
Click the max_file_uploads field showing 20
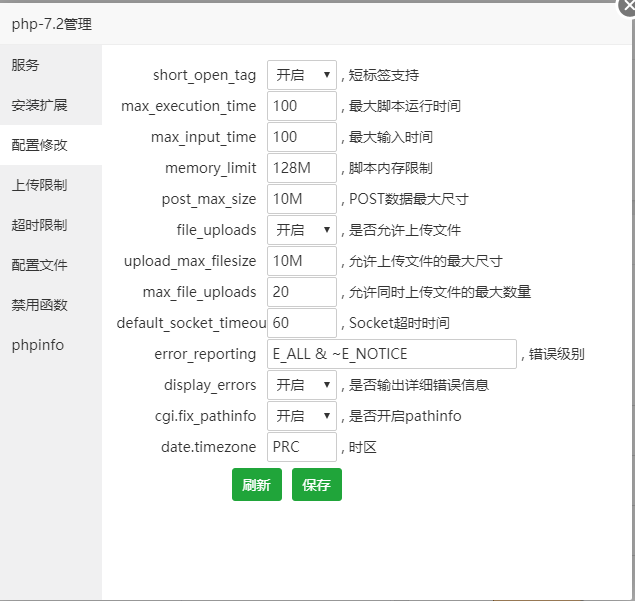[302, 292]
